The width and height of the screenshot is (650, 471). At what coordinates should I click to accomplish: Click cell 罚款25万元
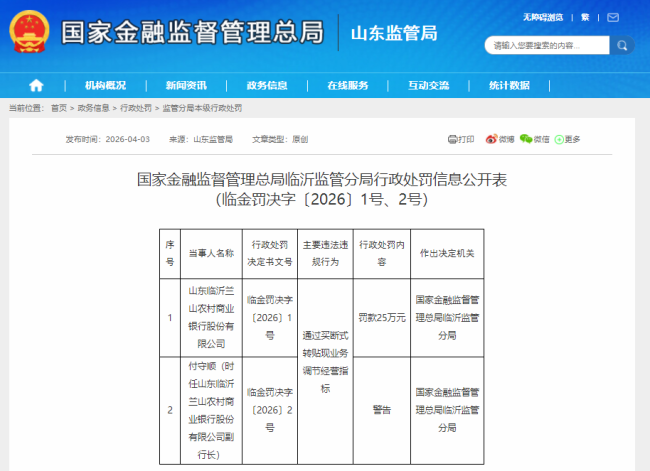382,318
